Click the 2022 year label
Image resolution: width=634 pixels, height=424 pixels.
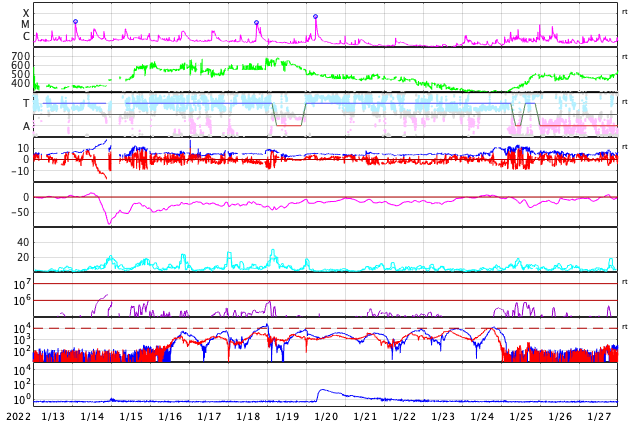[19, 416]
